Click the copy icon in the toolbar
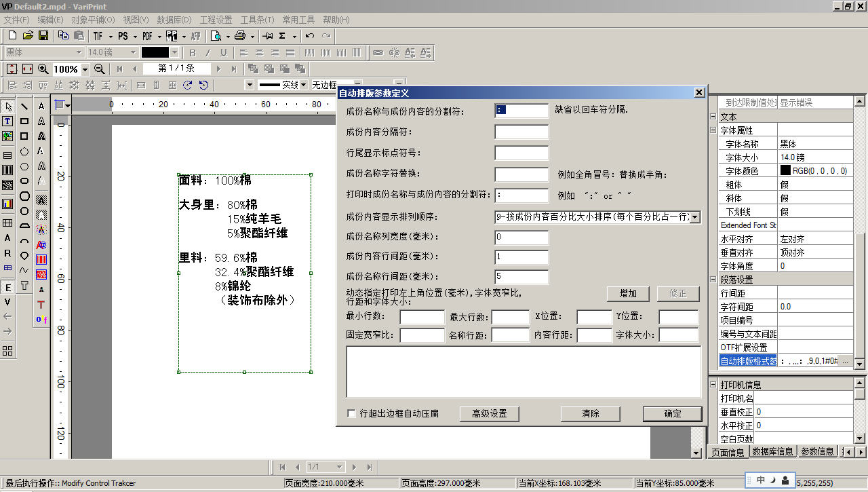 pos(64,35)
